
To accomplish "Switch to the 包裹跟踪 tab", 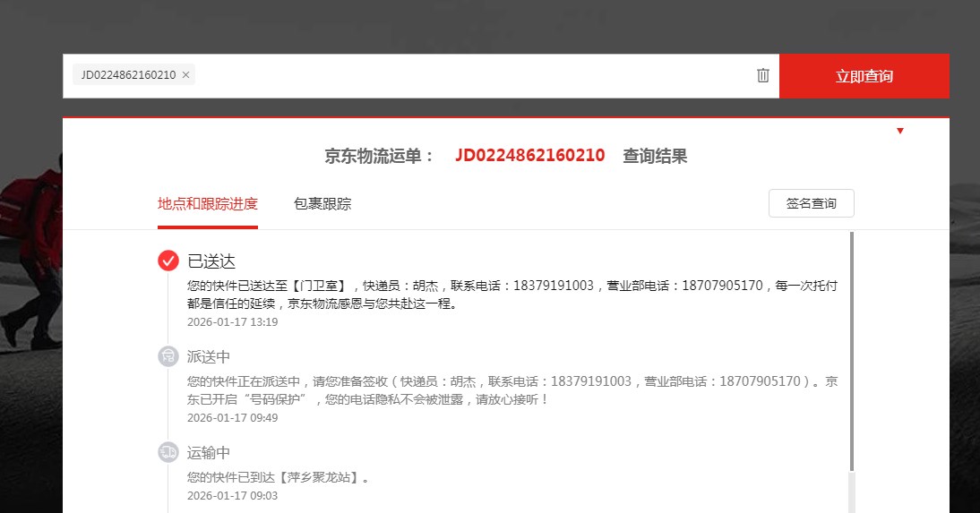I will pyautogui.click(x=322, y=204).
